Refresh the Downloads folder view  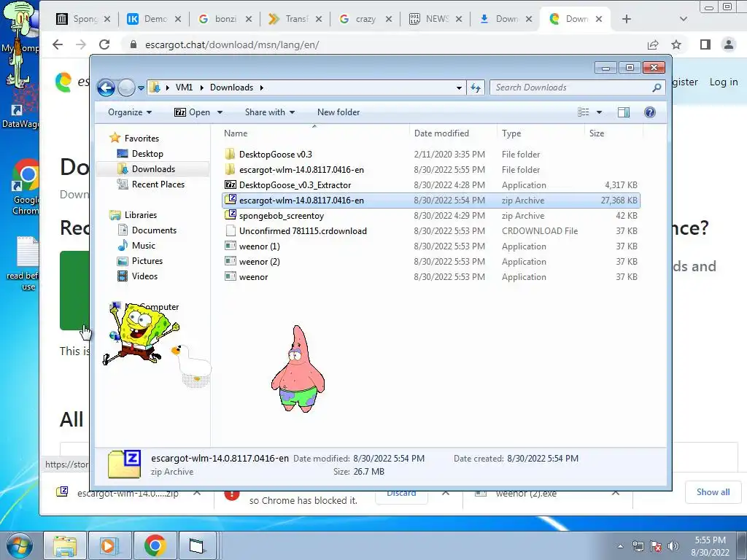pyautogui.click(x=476, y=87)
